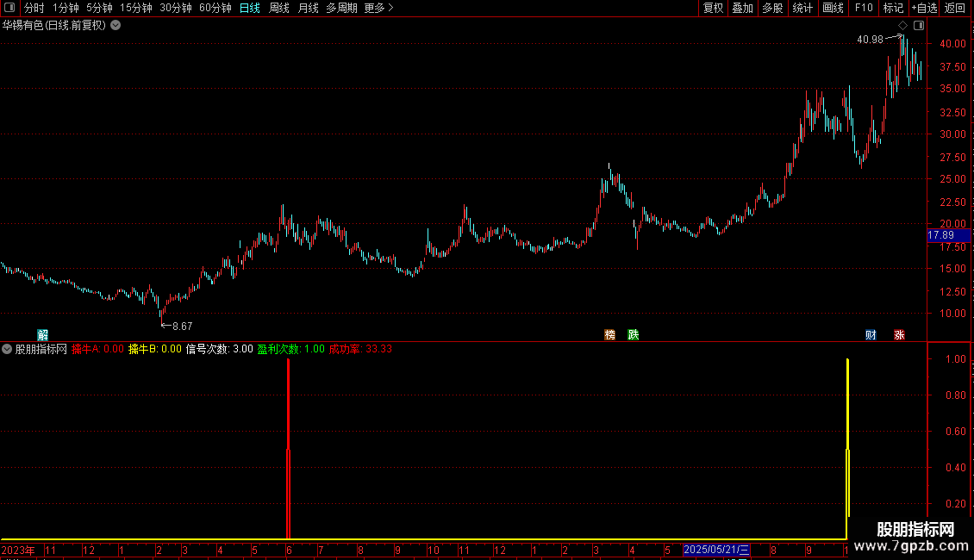Click the 擒牛B: 0.00 indicator value
Image resolution: width=974 pixels, height=560 pixels.
[x=154, y=349]
